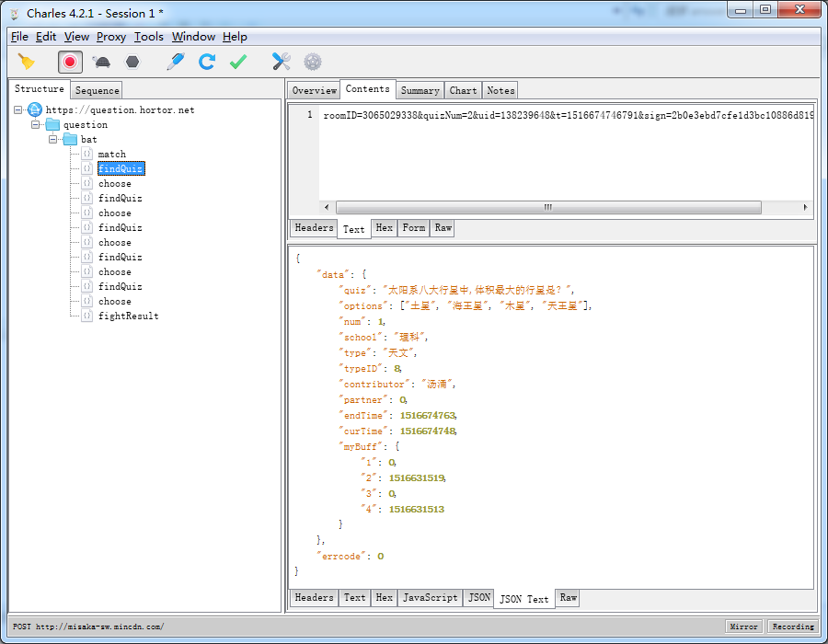Switch to the Summary tab
Viewport: 828px width, 644px height.
click(420, 90)
